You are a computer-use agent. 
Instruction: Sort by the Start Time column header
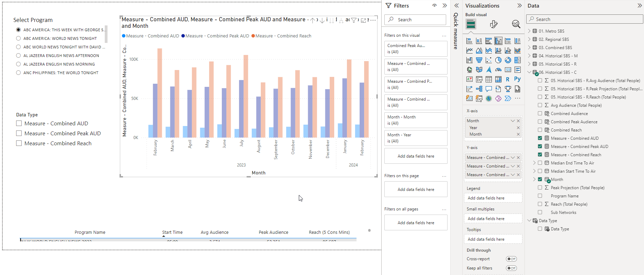point(172,232)
